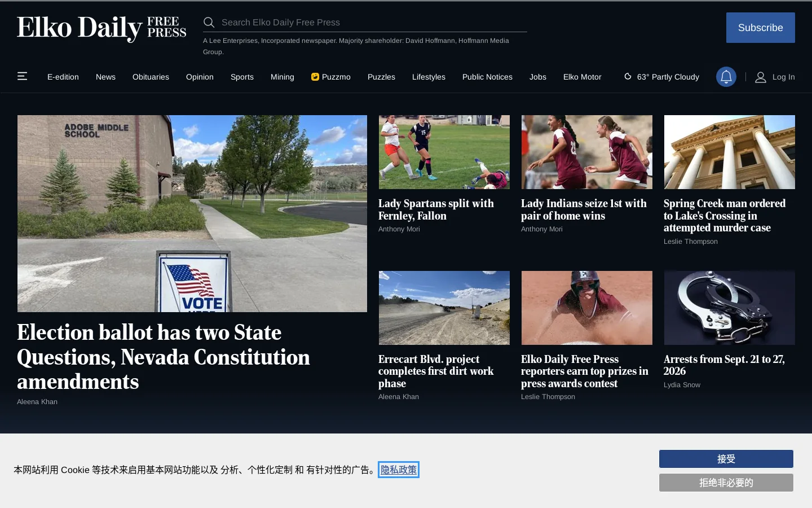Open the Mining section
812x508 pixels.
coord(283,77)
